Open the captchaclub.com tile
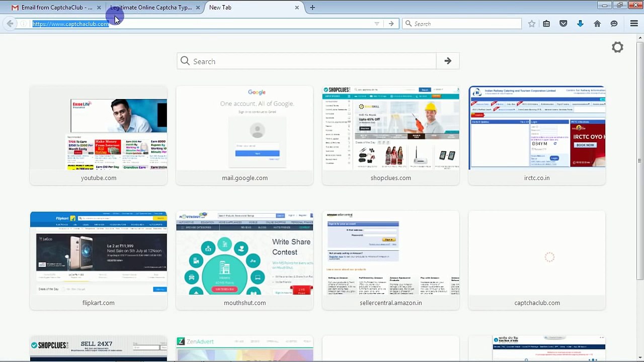 click(x=537, y=260)
